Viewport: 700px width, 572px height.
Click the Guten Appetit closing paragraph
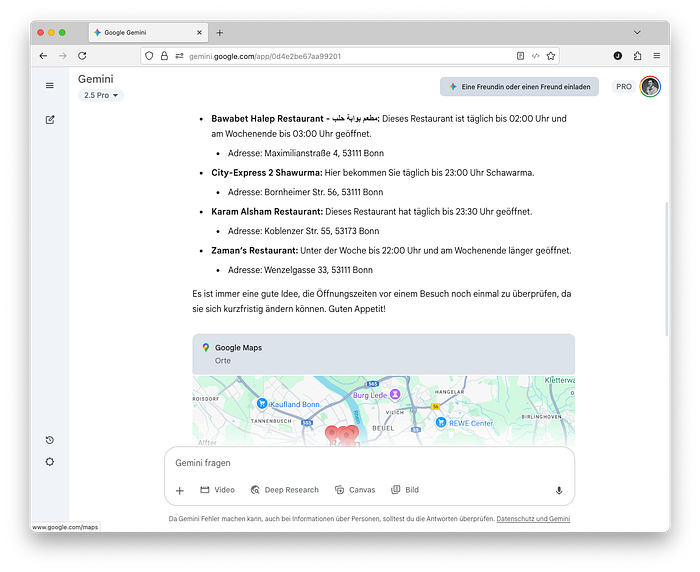coord(382,301)
